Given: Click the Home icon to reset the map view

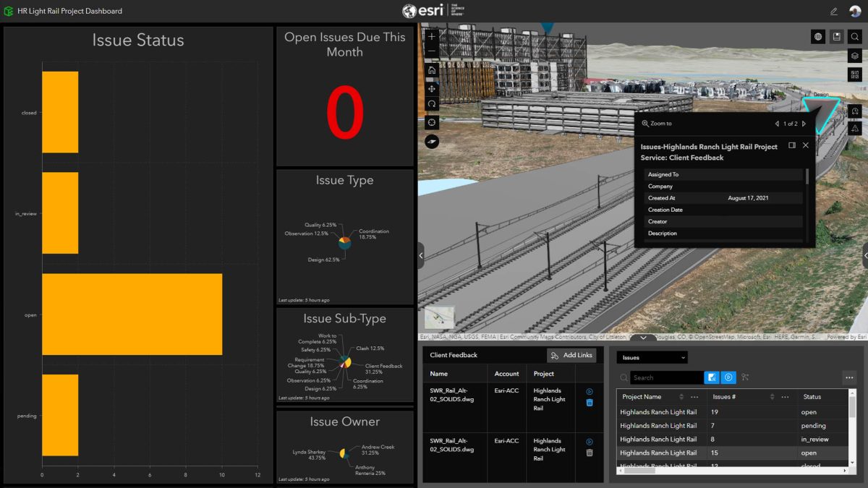Looking at the screenshot, I should click(431, 71).
